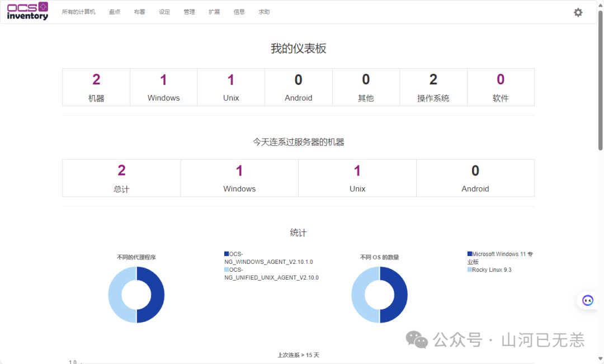Viewport: 604px width, 364px height.
Task: Open the settings gear icon
Action: point(578,12)
